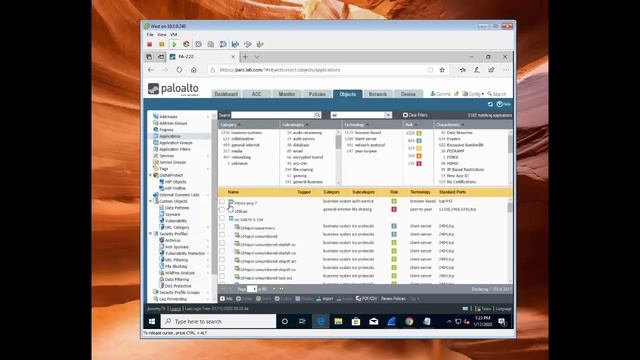Click the File Explorer taskbar icon
Viewport: 640px width, 360px height.
tap(338, 322)
